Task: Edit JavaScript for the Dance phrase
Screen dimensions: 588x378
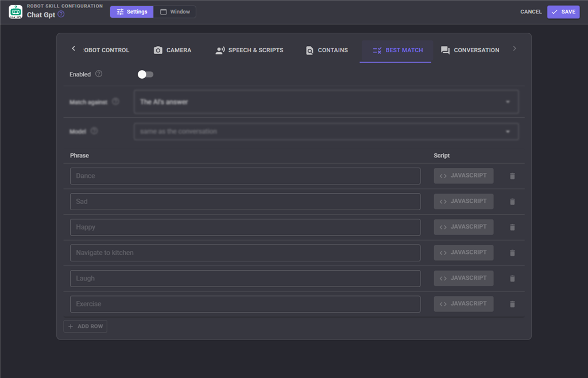Action: [x=463, y=176]
